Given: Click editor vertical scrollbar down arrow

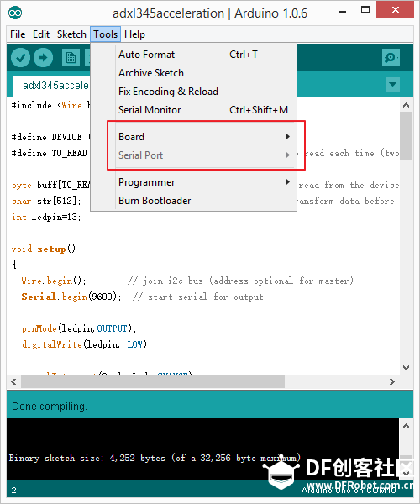Looking at the screenshot, I should pyautogui.click(x=407, y=368).
